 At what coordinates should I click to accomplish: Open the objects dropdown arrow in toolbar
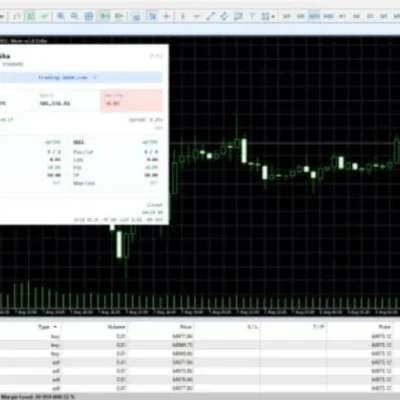pos(273,16)
